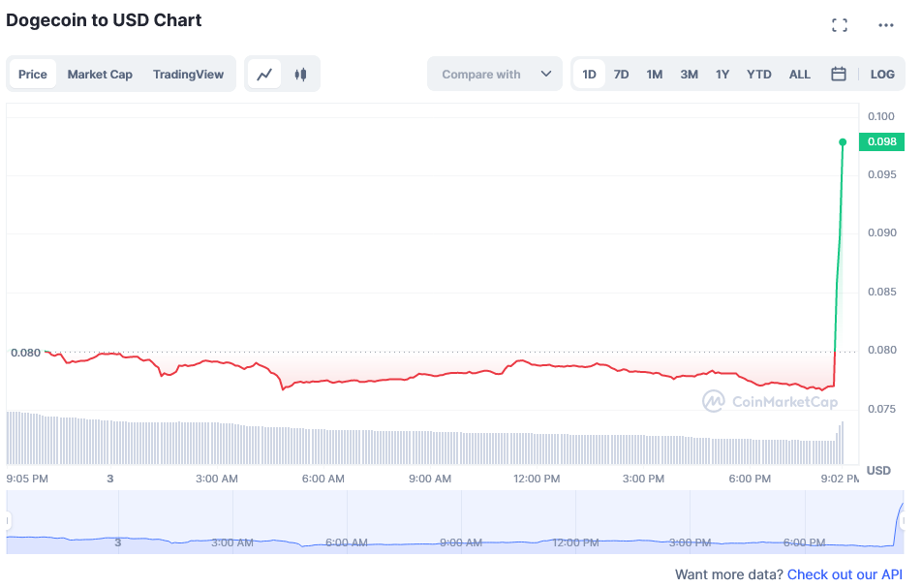Expand the Compare with chevron
The width and height of the screenshot is (922, 588).
[x=545, y=74]
